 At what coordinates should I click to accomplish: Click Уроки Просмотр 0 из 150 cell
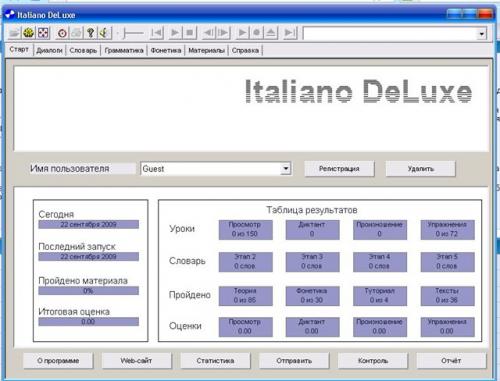[x=245, y=229]
